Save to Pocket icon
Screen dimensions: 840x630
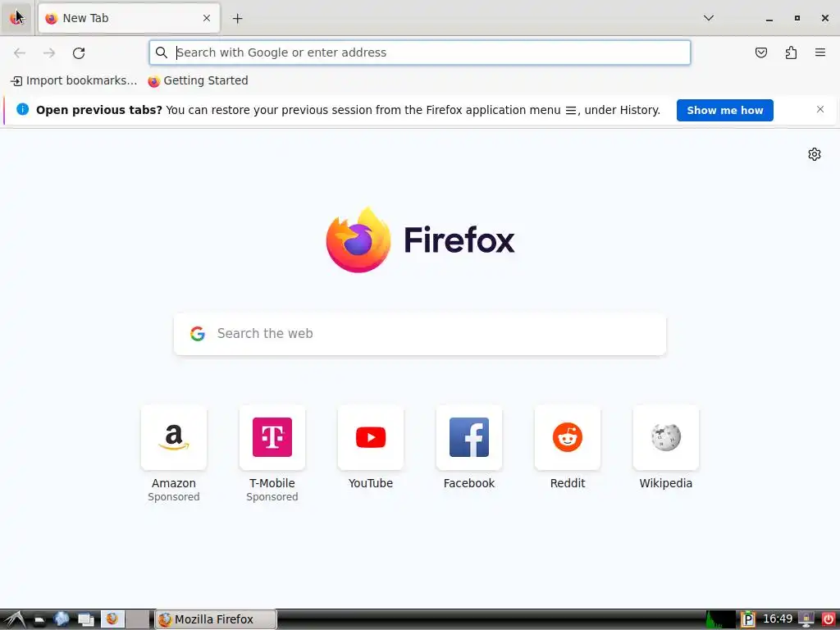click(760, 52)
